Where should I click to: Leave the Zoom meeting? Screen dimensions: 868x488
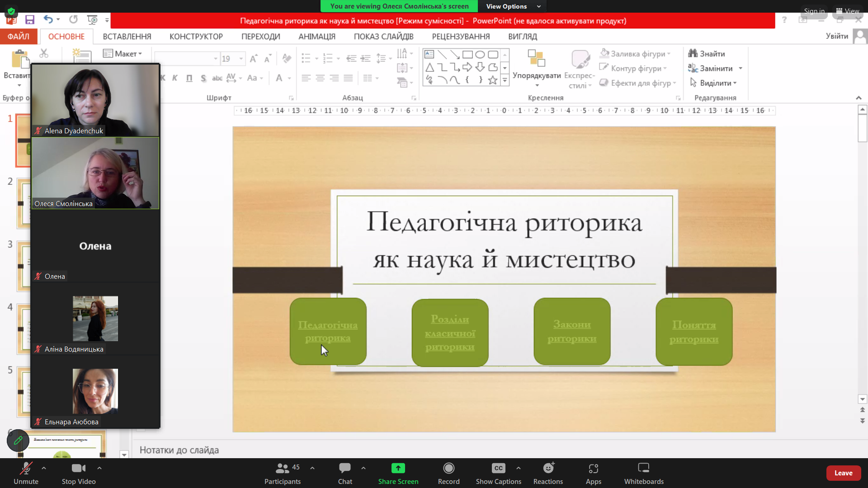(x=843, y=473)
